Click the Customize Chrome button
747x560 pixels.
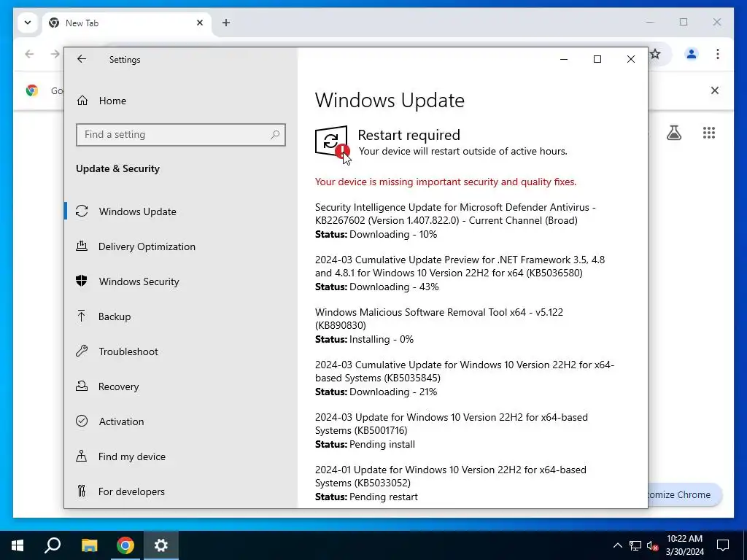pyautogui.click(x=684, y=495)
